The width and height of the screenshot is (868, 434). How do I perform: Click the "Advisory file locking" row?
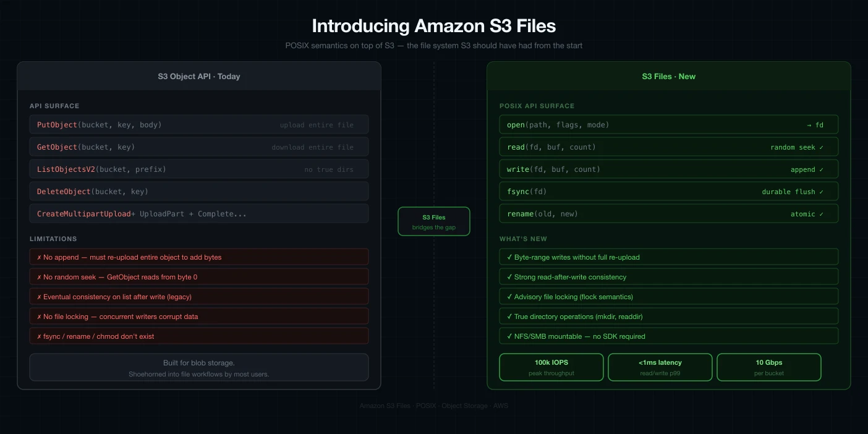(669, 297)
